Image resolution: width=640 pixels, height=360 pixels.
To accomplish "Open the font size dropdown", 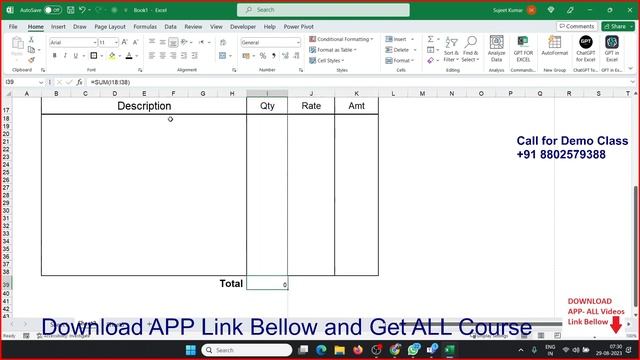I will point(116,42).
